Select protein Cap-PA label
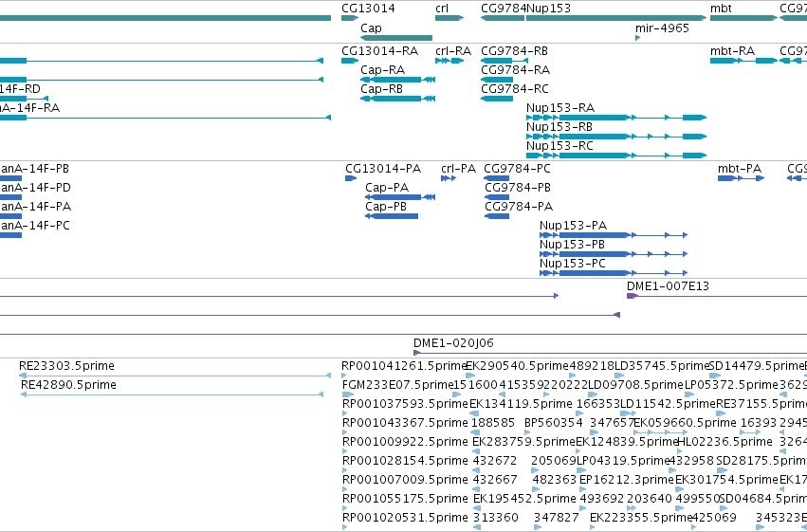Image resolution: width=807 pixels, height=532 pixels. coord(387,188)
